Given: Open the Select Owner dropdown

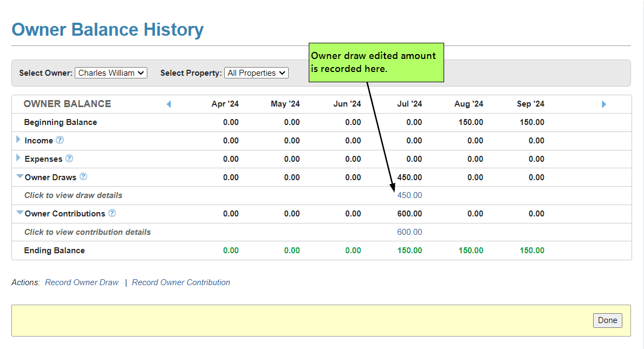Looking at the screenshot, I should 111,73.
